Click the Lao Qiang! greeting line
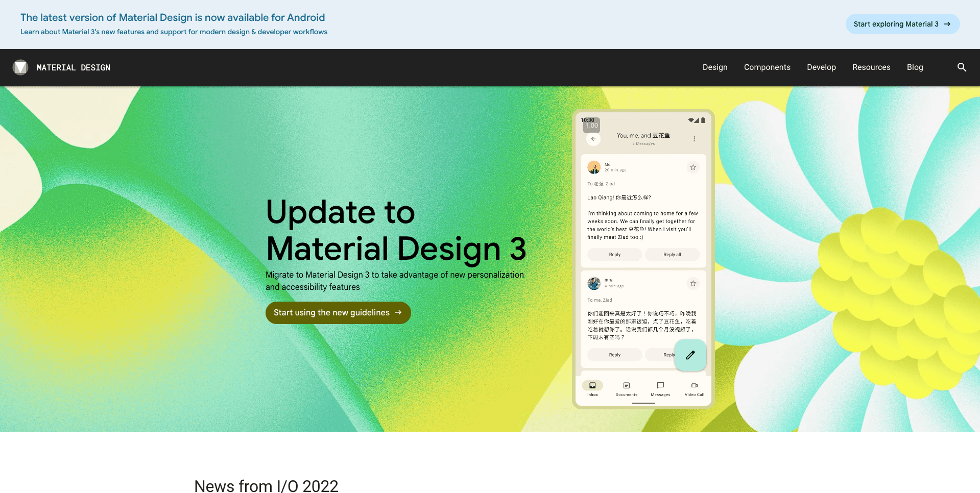Screen dimensions: 980x493 tap(619, 198)
